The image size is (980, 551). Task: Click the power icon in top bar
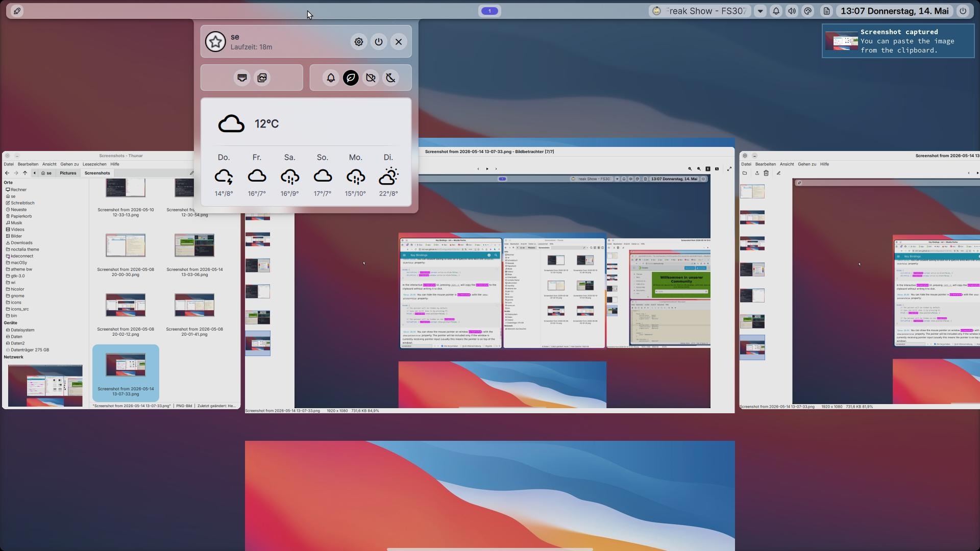coord(963,11)
